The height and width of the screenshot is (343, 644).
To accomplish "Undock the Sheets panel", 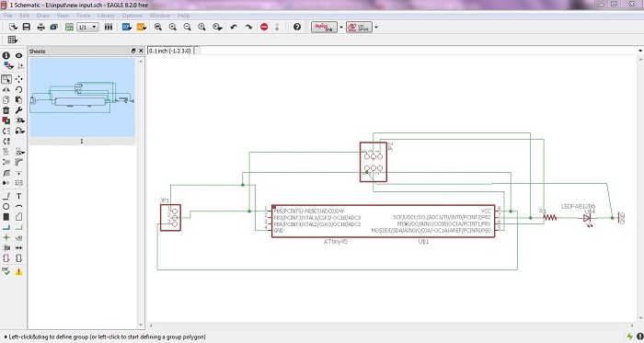I will pyautogui.click(x=133, y=51).
